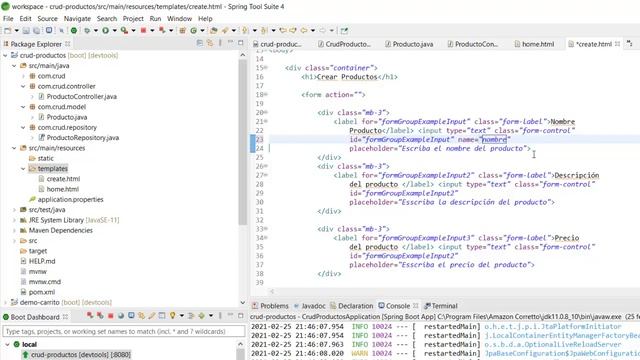This screenshot has width=640, height=360.
Task: Open the Source menu
Action: click(47, 18)
